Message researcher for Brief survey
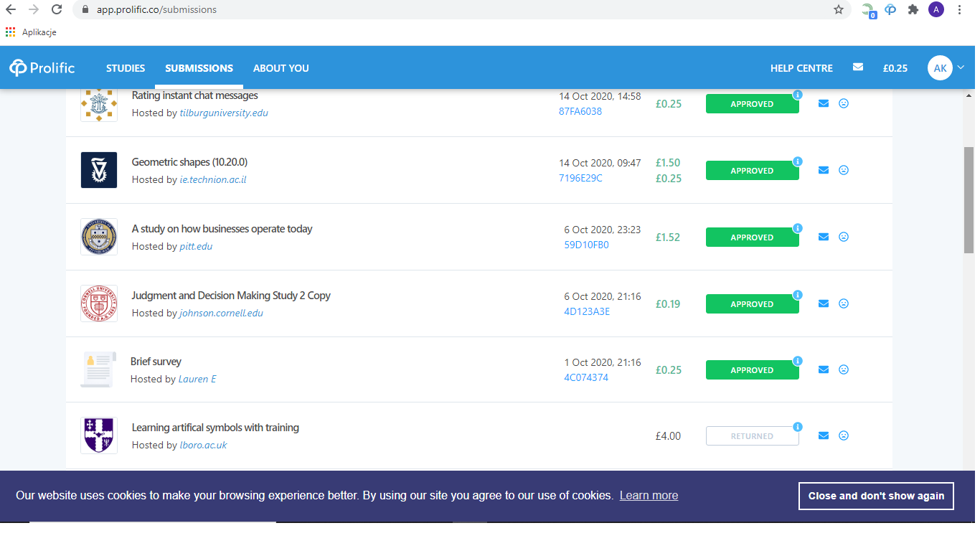The width and height of the screenshot is (980, 551). tap(824, 369)
